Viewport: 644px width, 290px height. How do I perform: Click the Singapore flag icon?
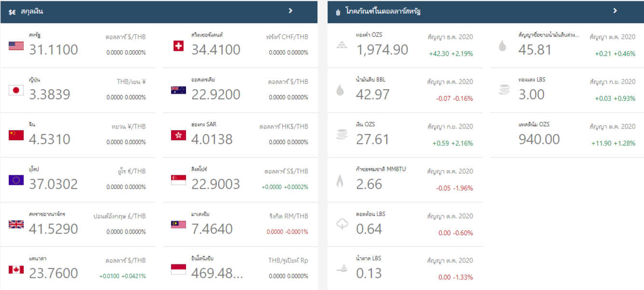coord(178,180)
